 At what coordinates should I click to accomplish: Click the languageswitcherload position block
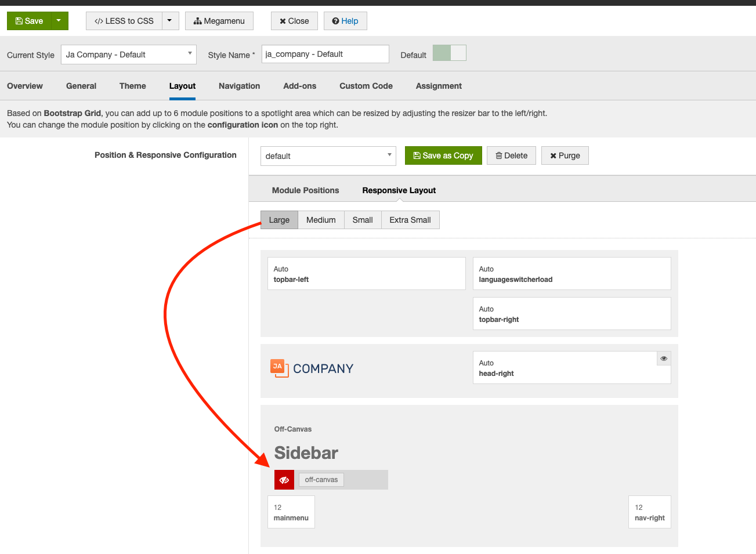572,274
